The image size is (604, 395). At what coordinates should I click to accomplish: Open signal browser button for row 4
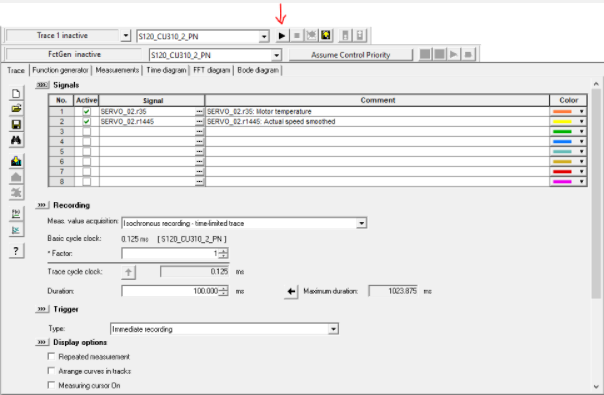point(199,141)
